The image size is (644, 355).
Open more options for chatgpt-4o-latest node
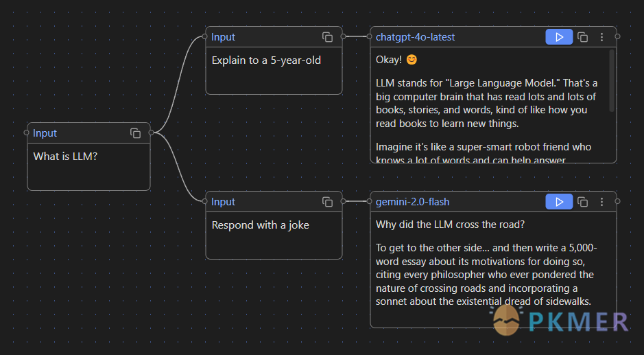(x=602, y=37)
